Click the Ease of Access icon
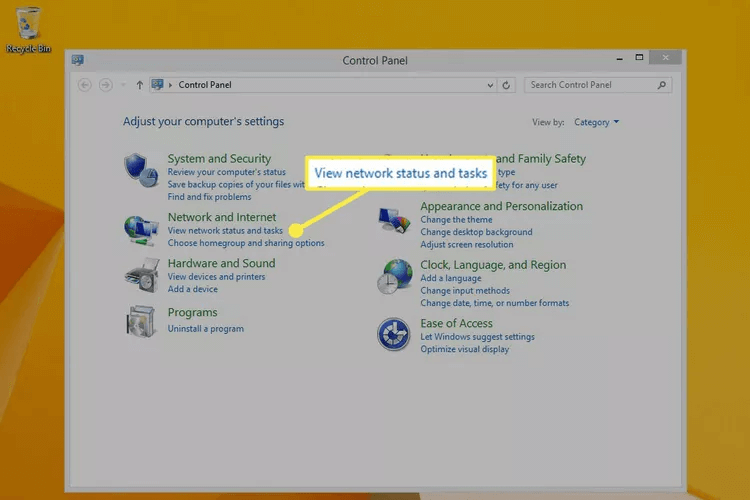This screenshot has width=750, height=500. pyautogui.click(x=393, y=334)
